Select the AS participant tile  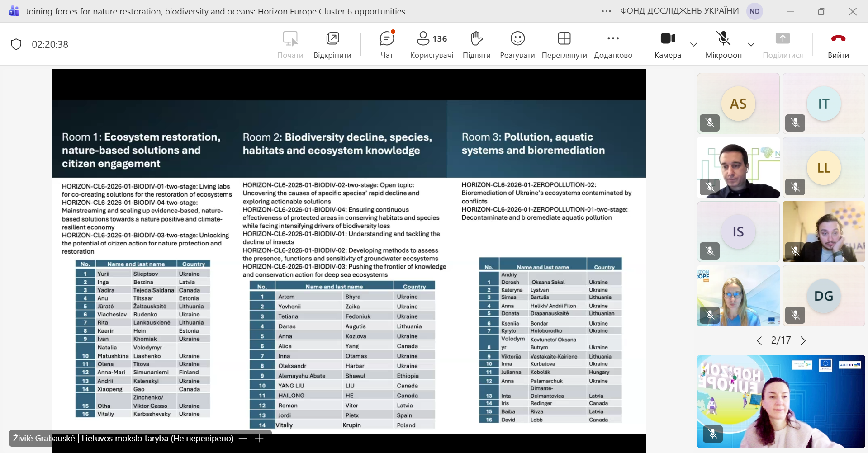[738, 104]
